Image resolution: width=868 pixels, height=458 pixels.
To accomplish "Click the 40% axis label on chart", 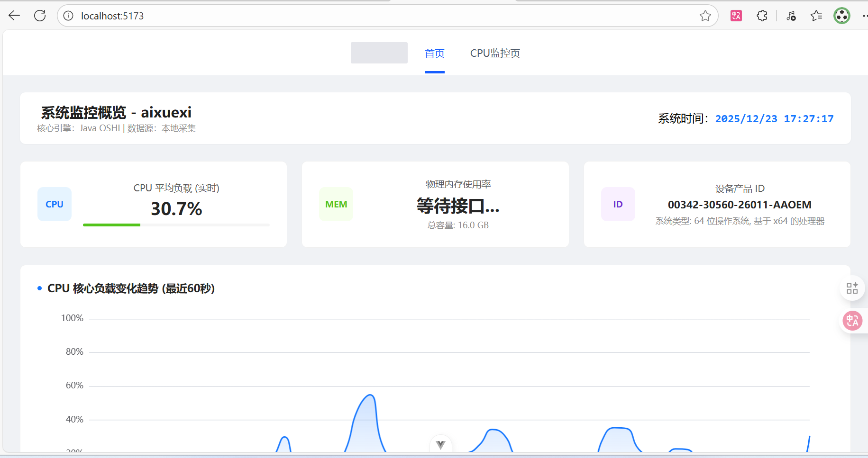I will point(74,419).
